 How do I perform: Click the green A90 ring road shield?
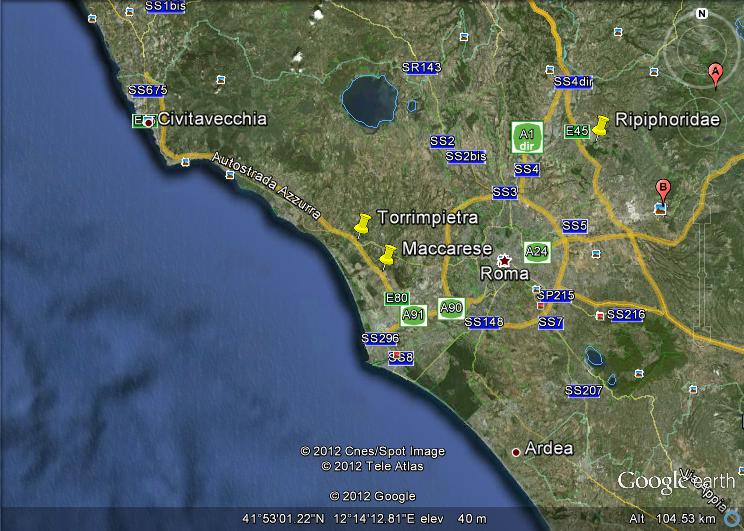coord(451,308)
